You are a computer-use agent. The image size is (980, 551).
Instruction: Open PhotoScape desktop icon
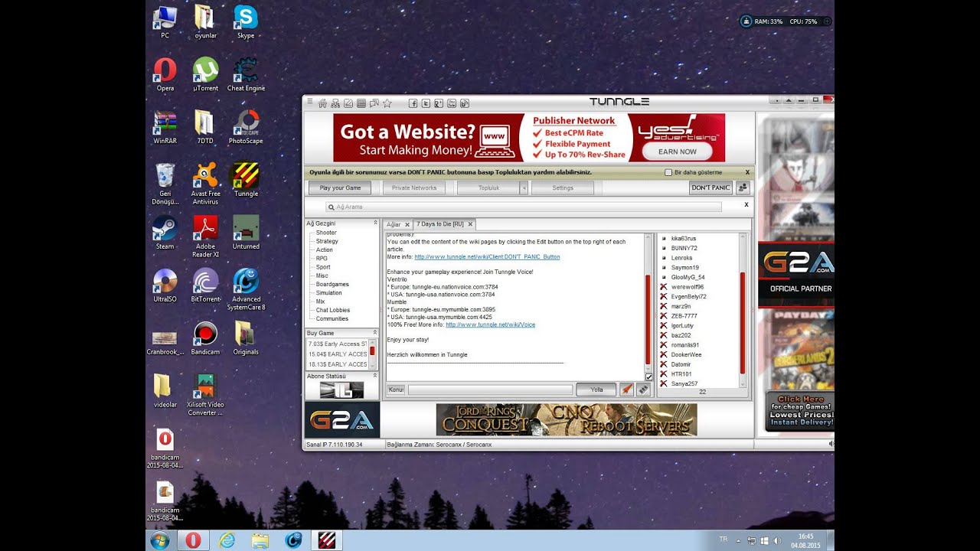click(x=246, y=127)
